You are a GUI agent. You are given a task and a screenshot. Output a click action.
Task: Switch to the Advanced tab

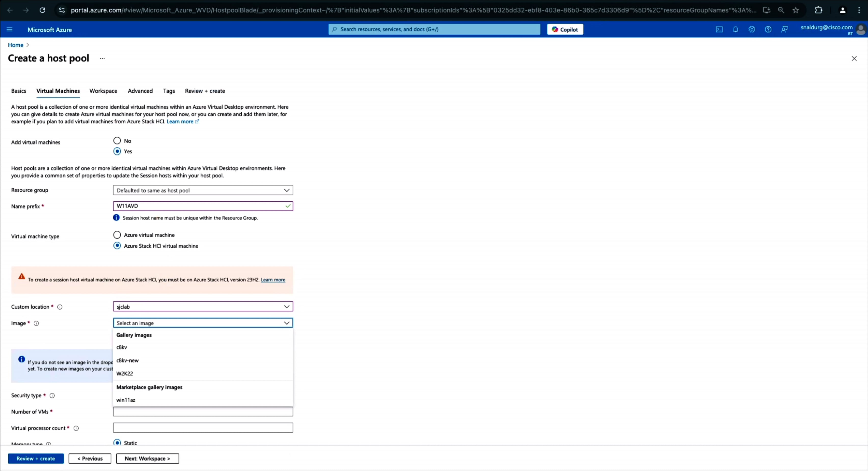pos(140,91)
